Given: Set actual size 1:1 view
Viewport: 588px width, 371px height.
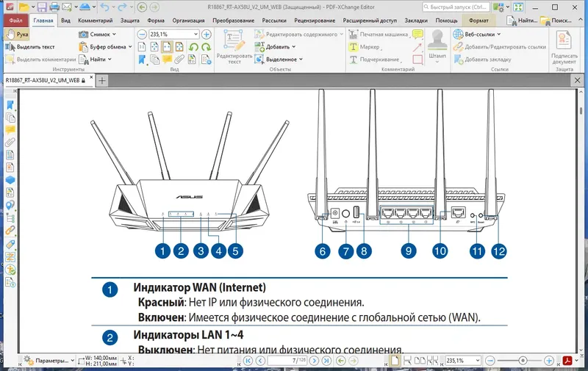Looking at the screenshot, I should tap(142, 47).
